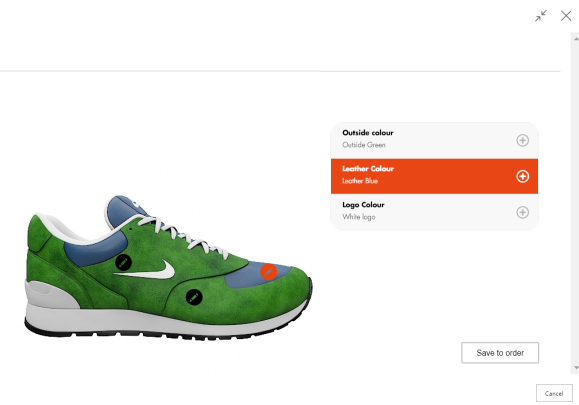Expand Logo Colour plus icon
579x405 pixels.
522,212
